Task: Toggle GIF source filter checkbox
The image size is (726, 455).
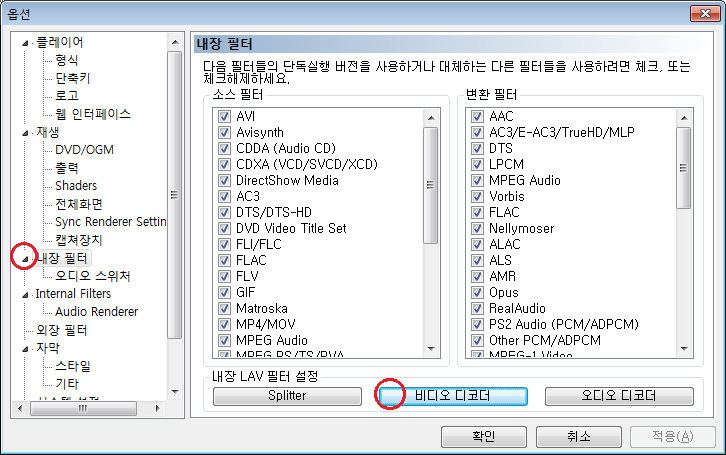Action: (225, 293)
